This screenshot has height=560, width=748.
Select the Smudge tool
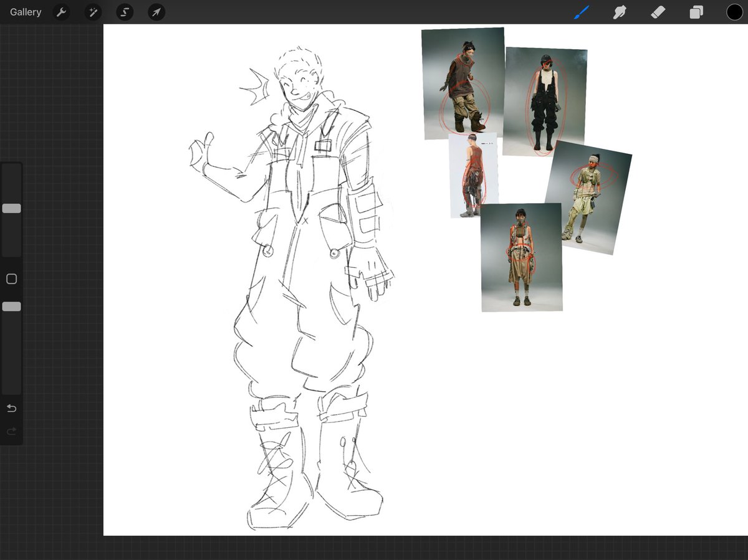tap(619, 12)
